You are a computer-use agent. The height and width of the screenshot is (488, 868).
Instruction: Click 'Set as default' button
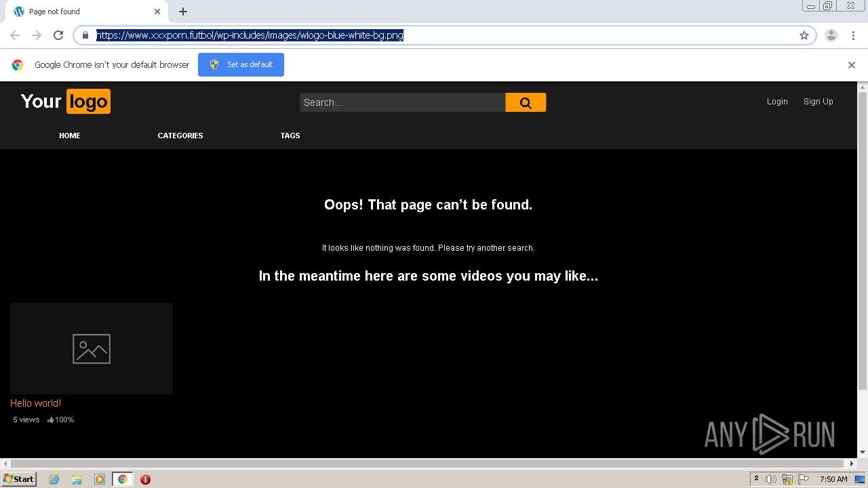click(x=241, y=64)
